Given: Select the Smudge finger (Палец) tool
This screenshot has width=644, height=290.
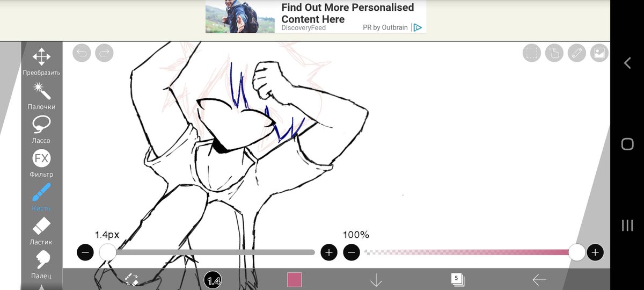Looking at the screenshot, I should coord(41,265).
